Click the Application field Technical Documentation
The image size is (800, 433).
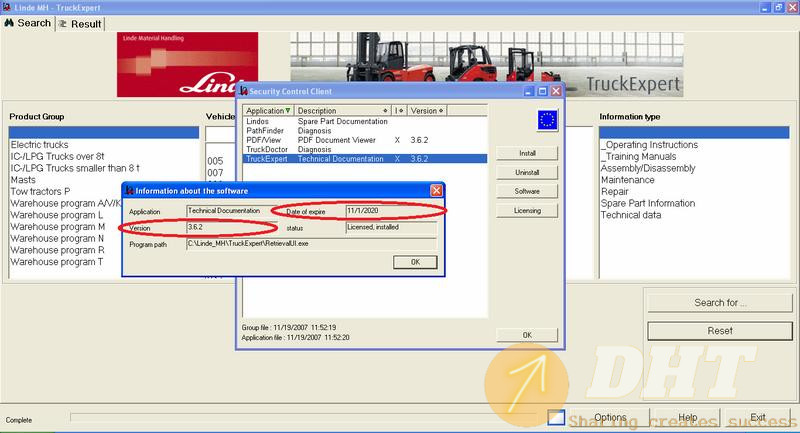click(x=231, y=211)
